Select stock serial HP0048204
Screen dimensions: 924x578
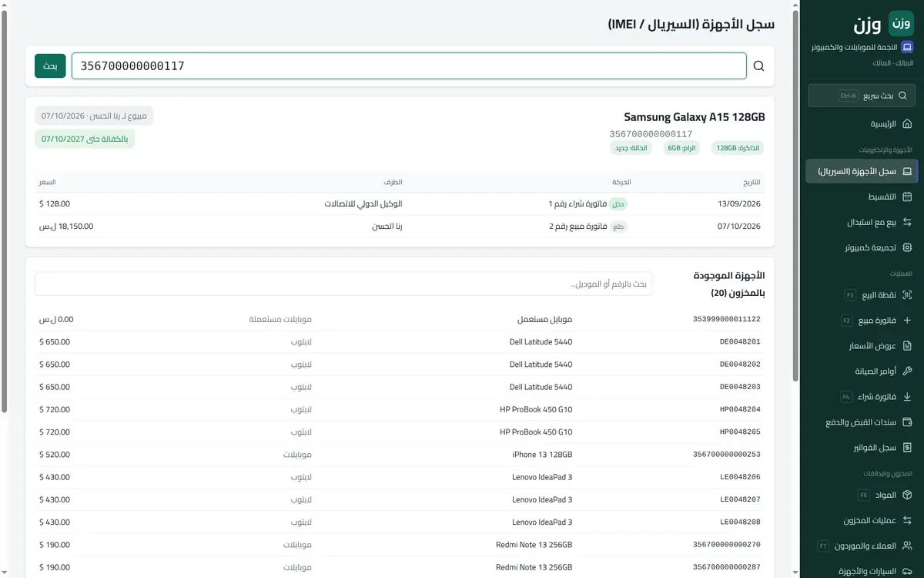(x=740, y=409)
